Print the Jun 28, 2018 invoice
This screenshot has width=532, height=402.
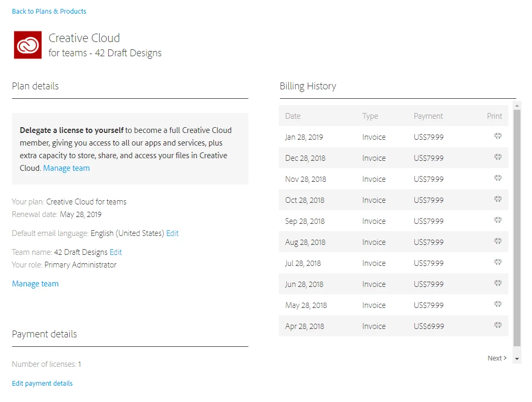(x=498, y=283)
